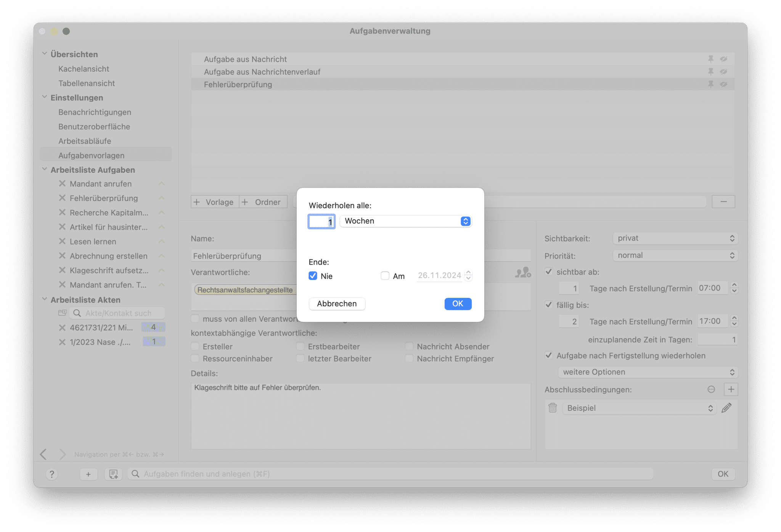Screen dimensions: 781x532
Task: Click OK button in repeat dialog
Action: click(458, 304)
